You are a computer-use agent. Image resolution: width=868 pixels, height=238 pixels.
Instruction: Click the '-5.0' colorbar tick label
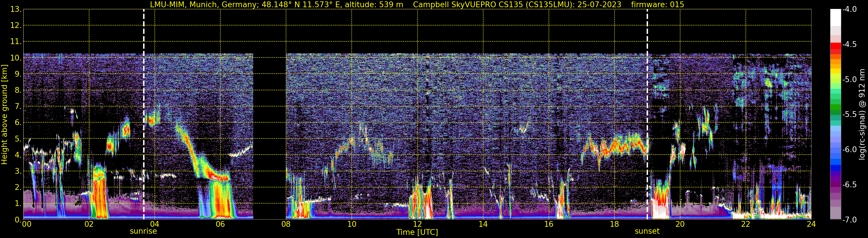pos(849,80)
